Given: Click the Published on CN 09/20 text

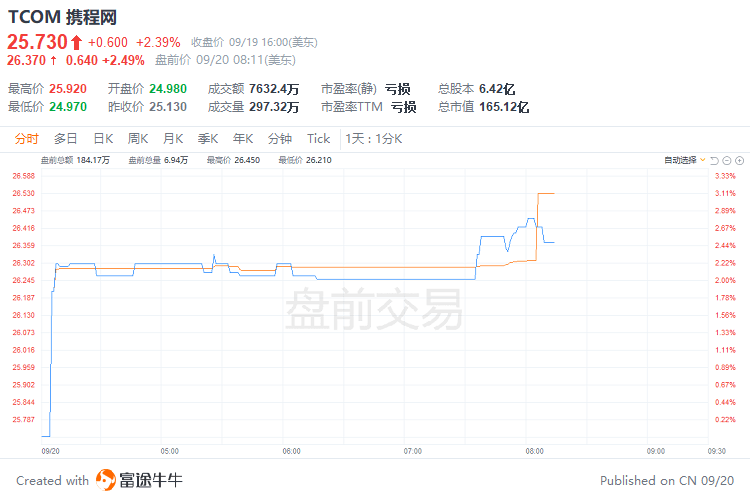Looking at the screenshot, I should click(667, 480).
